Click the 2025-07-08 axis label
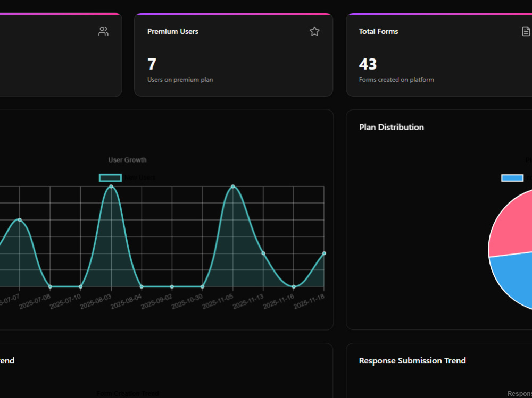This screenshot has width=532, height=398. pyautogui.click(x=35, y=301)
